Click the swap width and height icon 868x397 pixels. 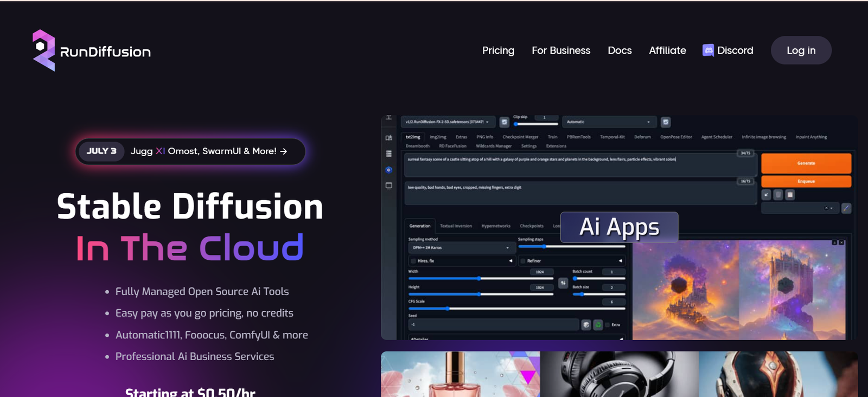tap(563, 283)
